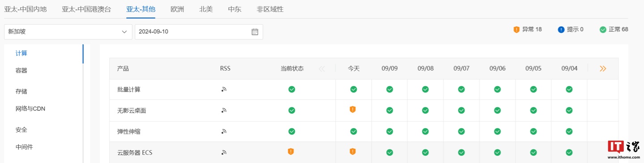Click the 09/04 column header
This screenshot has height=163, width=644.
coord(569,69)
